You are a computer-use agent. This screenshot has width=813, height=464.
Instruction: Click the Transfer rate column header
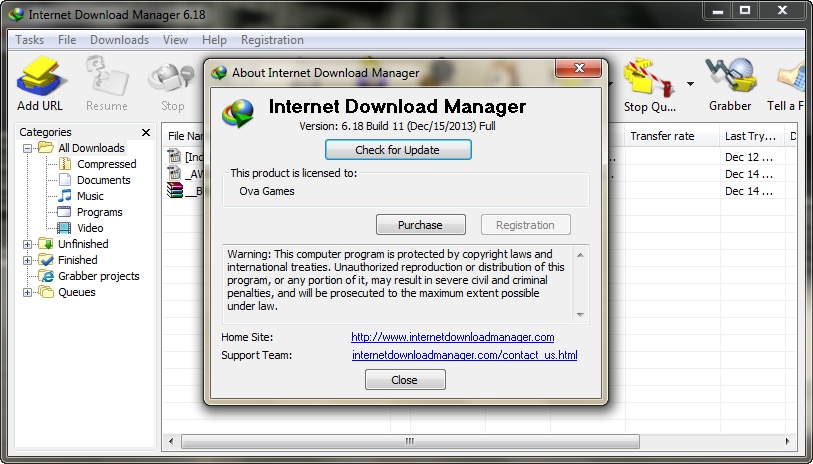(x=672, y=136)
